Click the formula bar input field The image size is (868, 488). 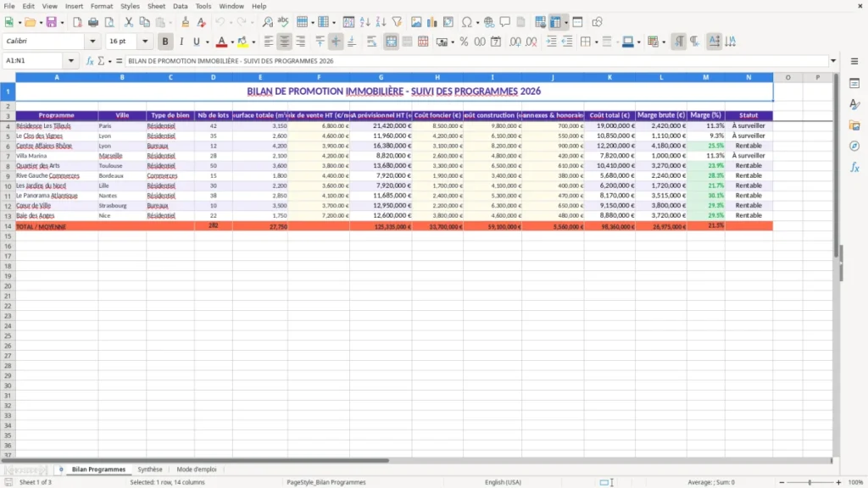point(476,61)
